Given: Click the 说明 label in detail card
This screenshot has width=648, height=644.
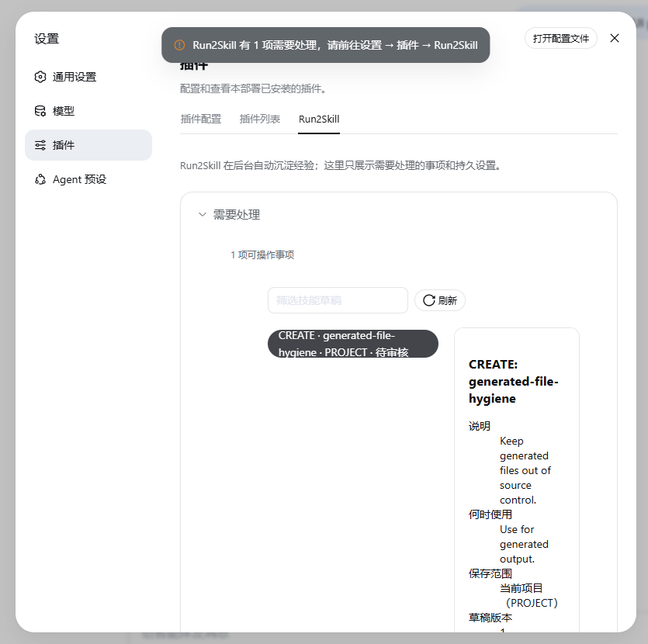Looking at the screenshot, I should (x=480, y=426).
